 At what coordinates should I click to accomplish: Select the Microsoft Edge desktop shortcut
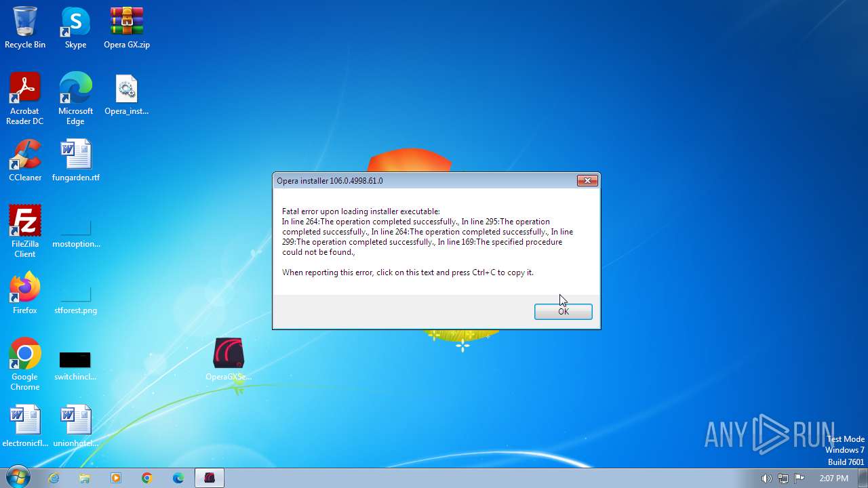[x=75, y=99]
